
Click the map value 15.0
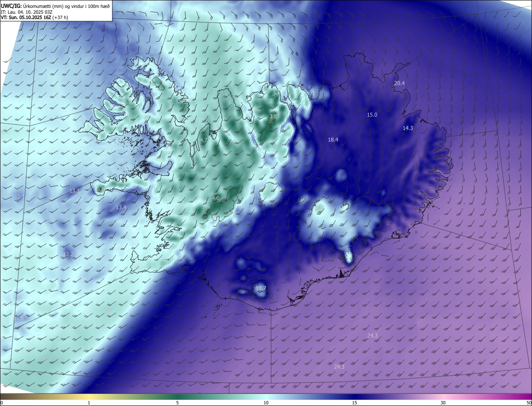(x=372, y=115)
